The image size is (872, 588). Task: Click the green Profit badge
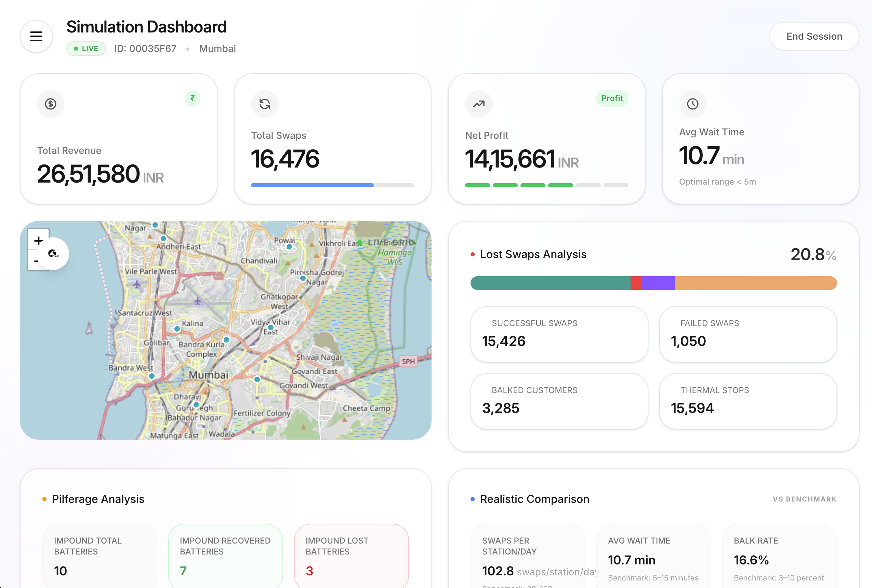point(612,98)
